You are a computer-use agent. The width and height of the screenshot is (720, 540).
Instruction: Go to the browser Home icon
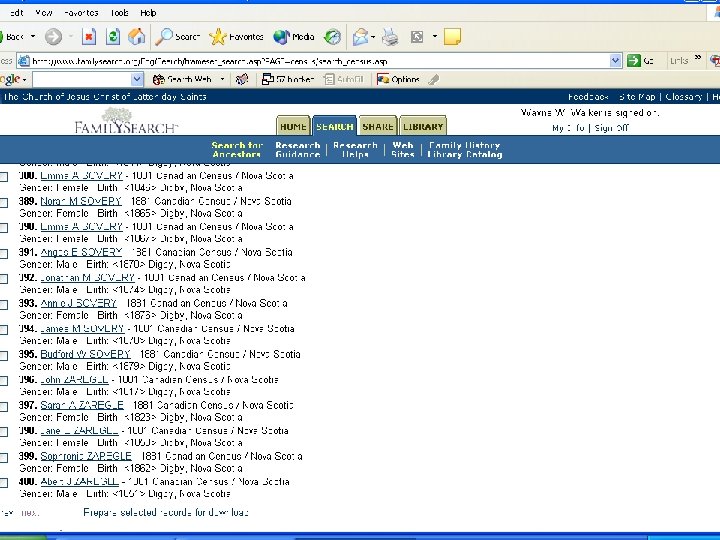(136, 37)
